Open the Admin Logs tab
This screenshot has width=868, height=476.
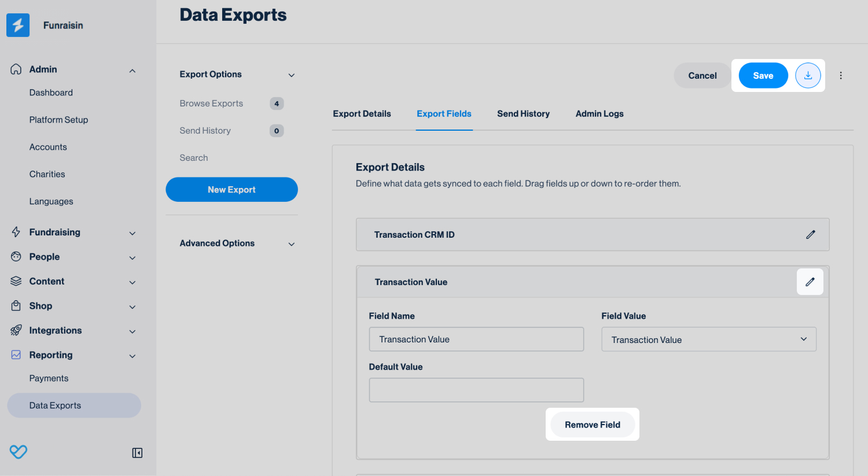599,114
